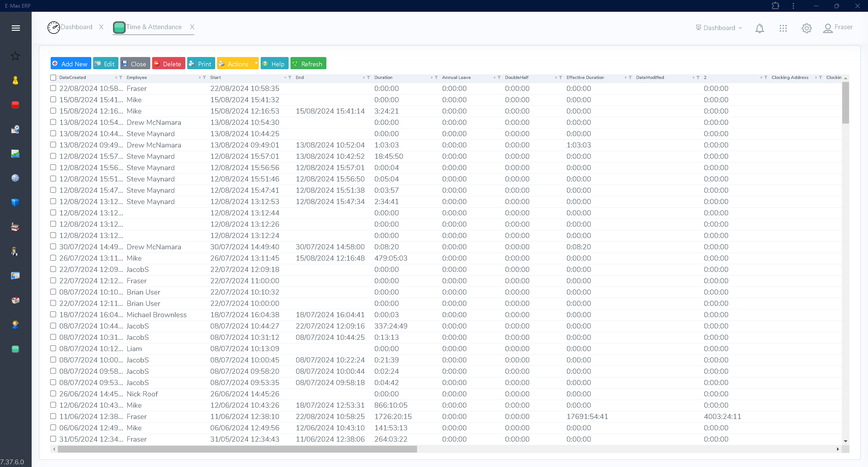The width and height of the screenshot is (868, 467).
Task: Click the apps grid icon in the header
Action: coord(783,28)
